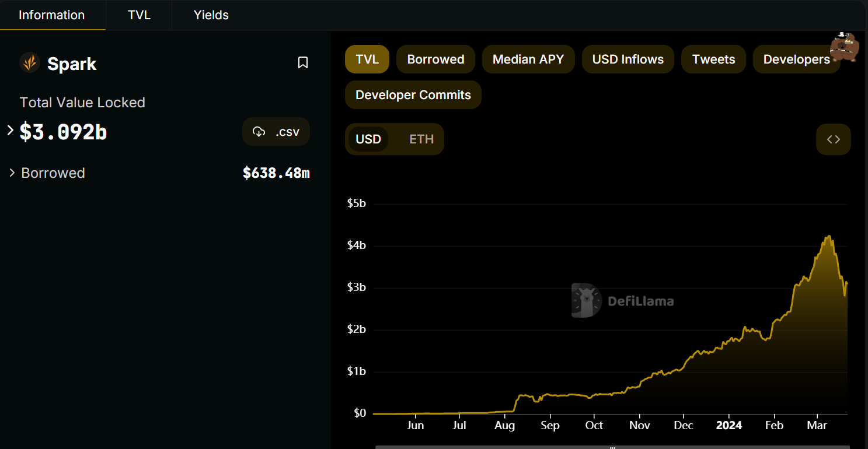Click the chart time range slider
The width and height of the screenshot is (868, 449).
(613, 447)
